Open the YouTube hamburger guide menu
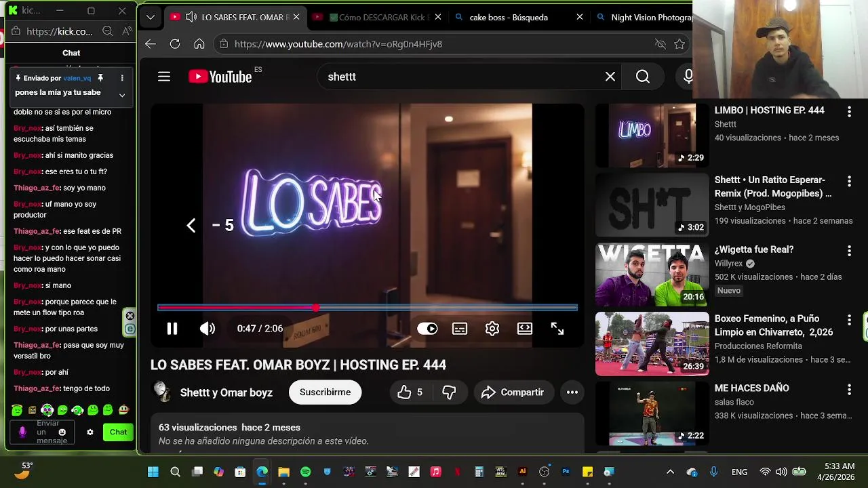This screenshot has width=868, height=488. [164, 77]
